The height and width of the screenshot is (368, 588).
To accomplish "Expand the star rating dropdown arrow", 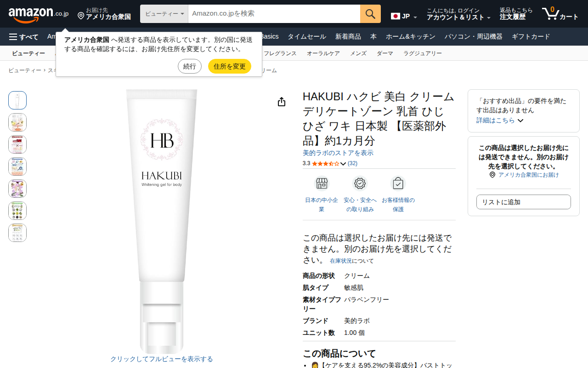I will click(x=343, y=164).
